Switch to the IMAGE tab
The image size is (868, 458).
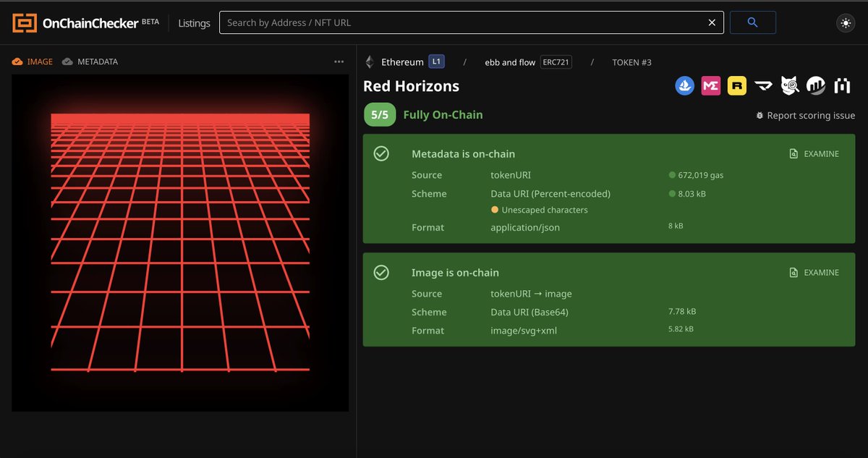[33, 62]
